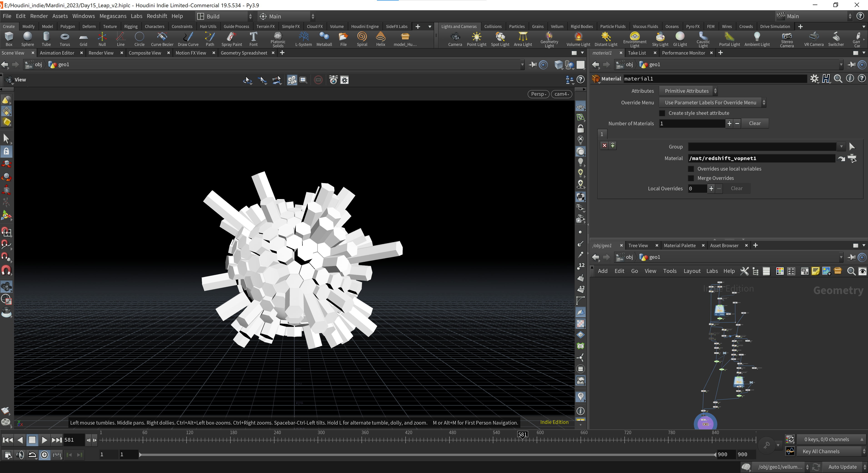The image size is (868, 473).
Task: Clear the Number of Materials list
Action: 754,123
